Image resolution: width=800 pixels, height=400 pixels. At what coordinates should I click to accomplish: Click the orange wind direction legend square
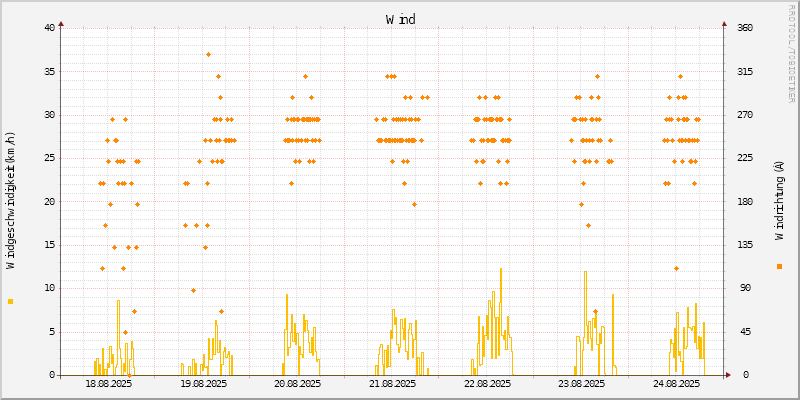point(779,266)
